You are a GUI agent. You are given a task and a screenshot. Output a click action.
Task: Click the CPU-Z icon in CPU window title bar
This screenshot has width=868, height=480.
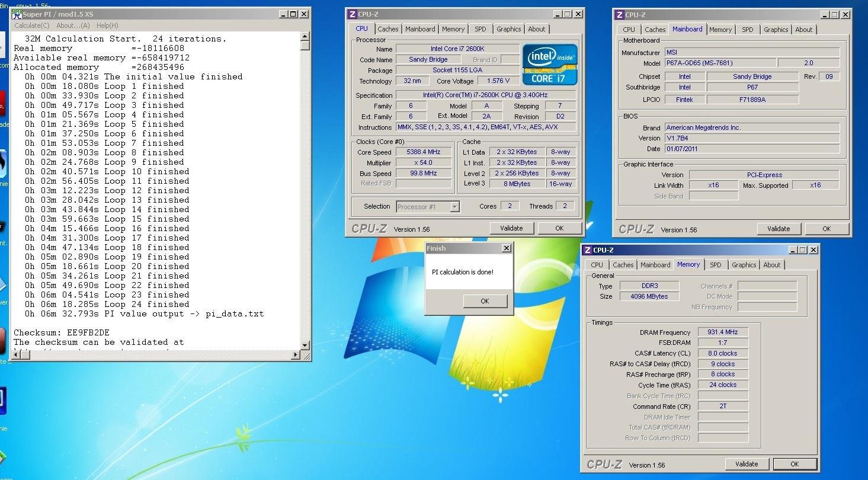pyautogui.click(x=352, y=14)
